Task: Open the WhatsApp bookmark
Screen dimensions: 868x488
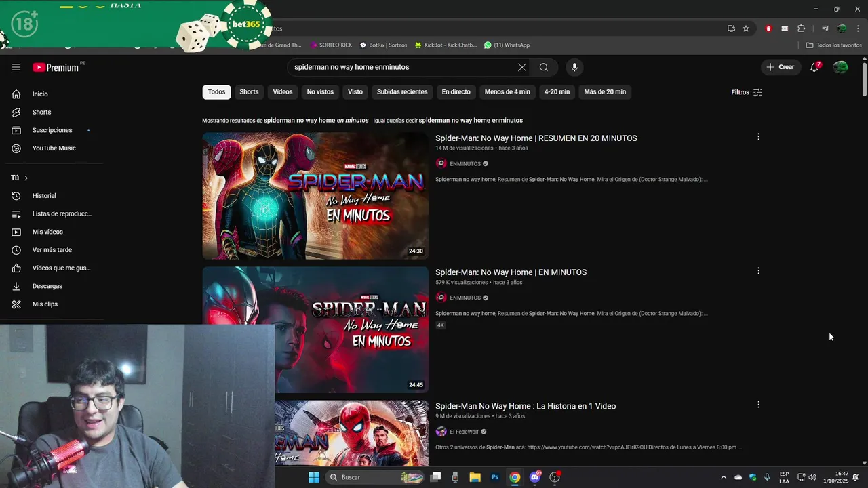Action: (x=507, y=45)
